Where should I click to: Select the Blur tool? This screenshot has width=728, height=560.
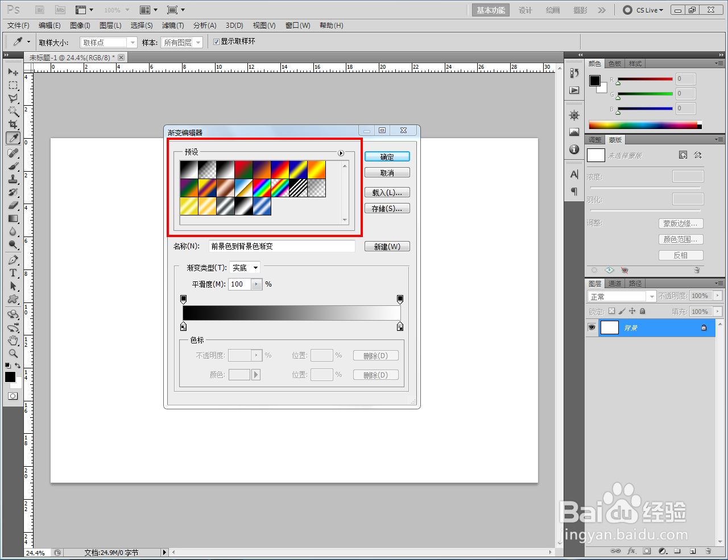click(13, 231)
